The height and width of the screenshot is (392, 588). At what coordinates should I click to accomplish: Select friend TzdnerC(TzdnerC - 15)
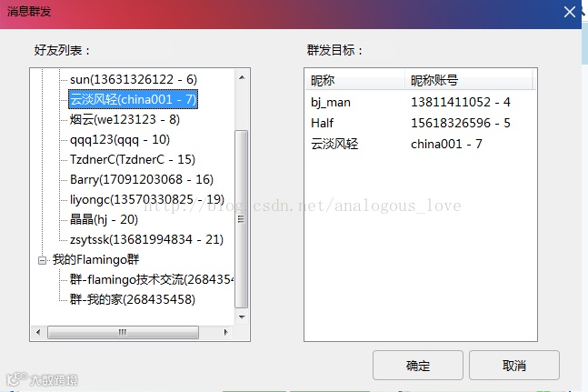click(x=133, y=159)
